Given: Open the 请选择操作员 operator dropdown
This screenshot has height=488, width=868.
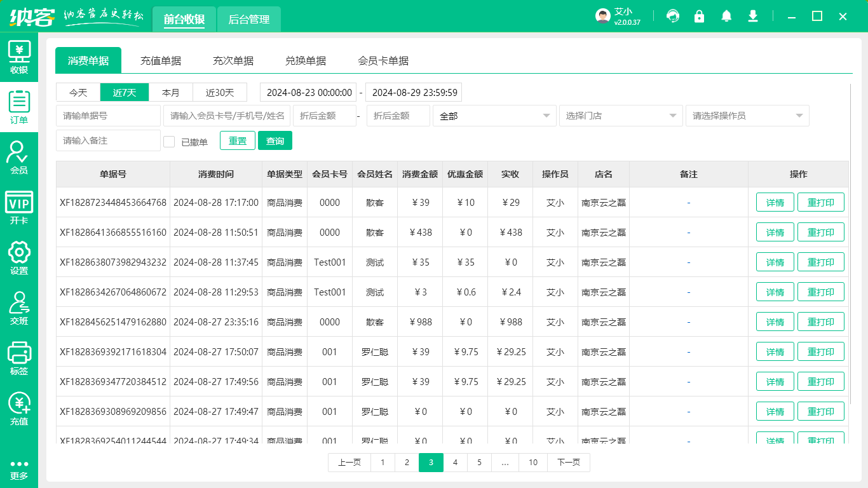Looking at the screenshot, I should 747,116.
